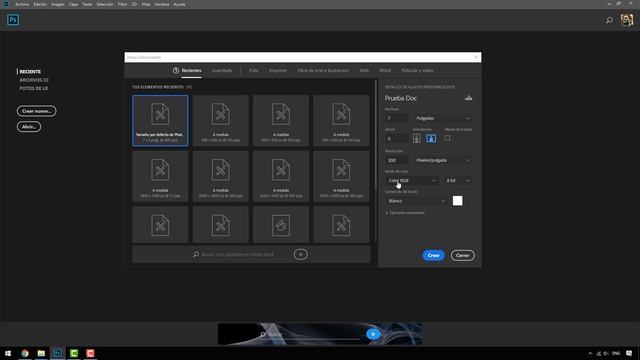Open the Película y vídeo tab
This screenshot has width=640, height=360.
click(x=417, y=70)
